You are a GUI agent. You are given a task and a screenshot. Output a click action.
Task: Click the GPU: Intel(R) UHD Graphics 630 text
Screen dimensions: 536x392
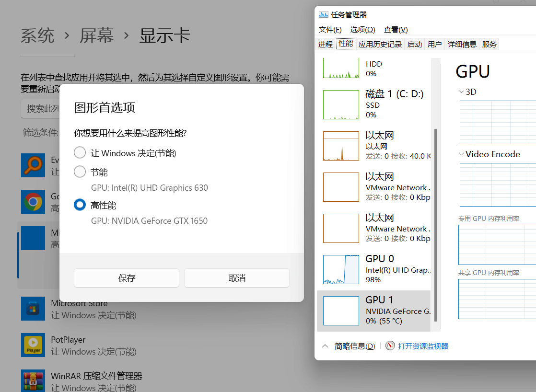tap(150, 188)
